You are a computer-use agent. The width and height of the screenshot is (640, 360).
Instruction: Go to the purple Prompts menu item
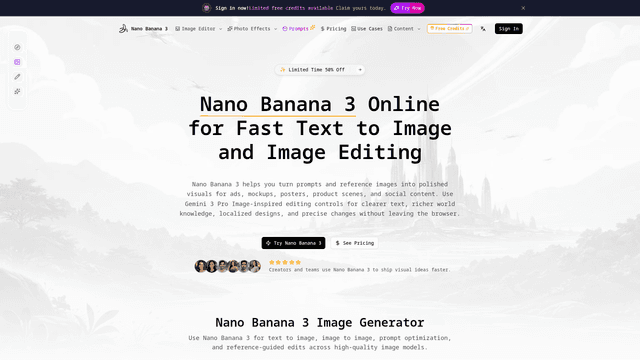click(x=298, y=29)
